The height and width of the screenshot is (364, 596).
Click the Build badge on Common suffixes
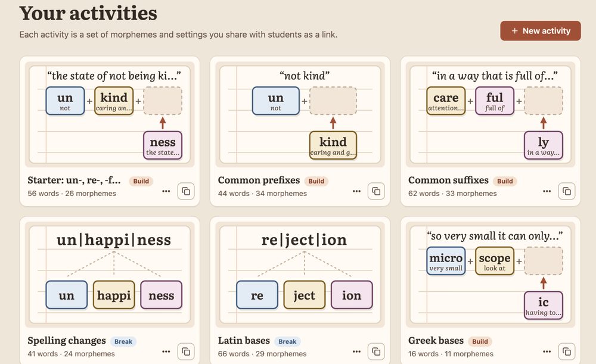(505, 181)
